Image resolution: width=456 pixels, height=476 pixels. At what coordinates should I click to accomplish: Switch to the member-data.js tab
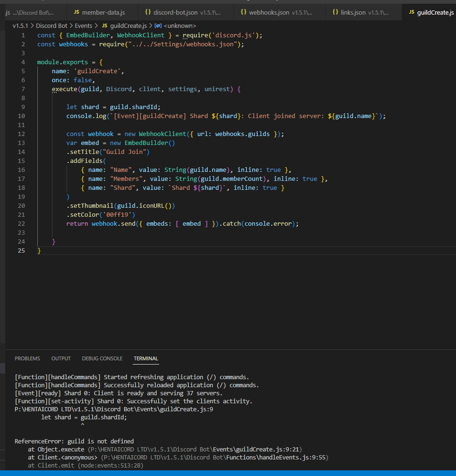103,12
